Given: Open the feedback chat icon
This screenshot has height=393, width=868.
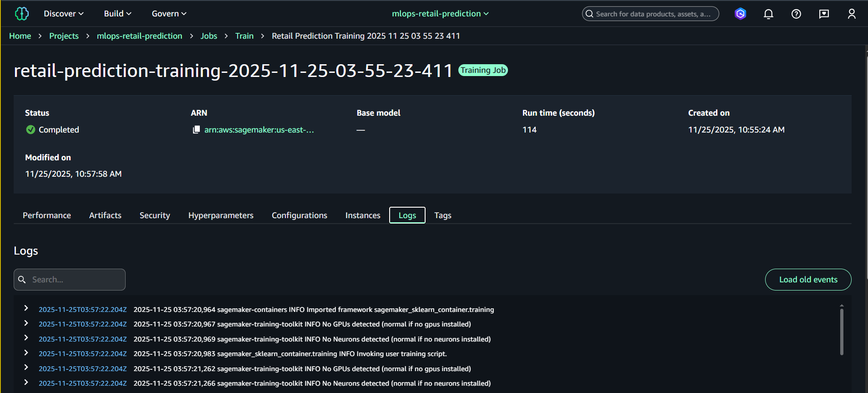Looking at the screenshot, I should [824, 14].
